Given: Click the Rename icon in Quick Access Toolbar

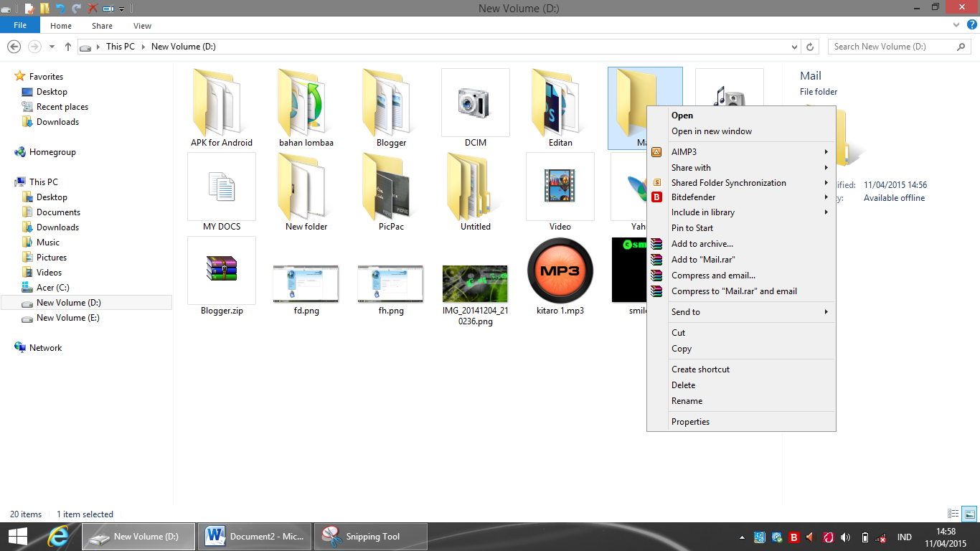Looking at the screenshot, I should [108, 9].
